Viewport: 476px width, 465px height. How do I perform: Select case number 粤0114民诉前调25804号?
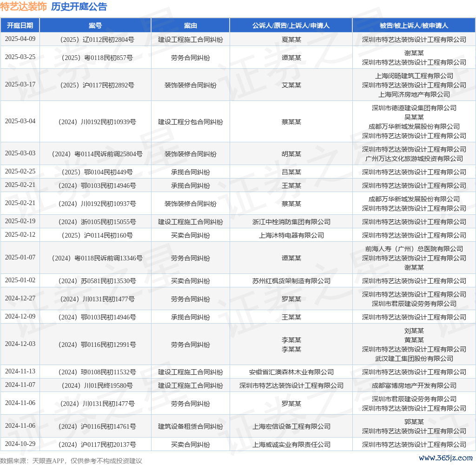tap(97, 154)
